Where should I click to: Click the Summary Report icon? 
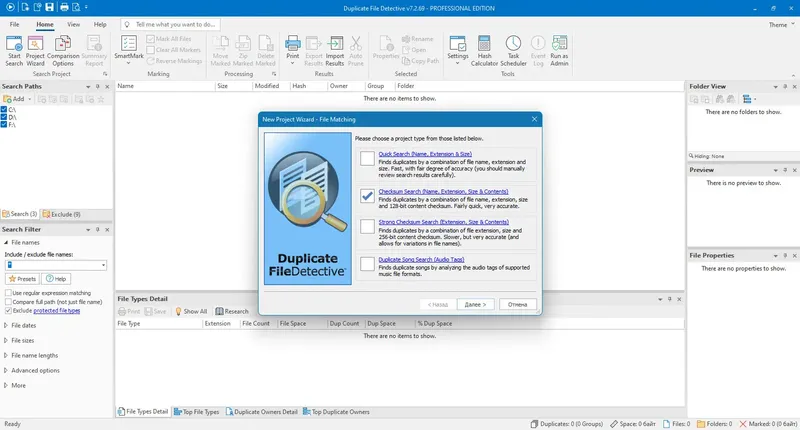94,51
